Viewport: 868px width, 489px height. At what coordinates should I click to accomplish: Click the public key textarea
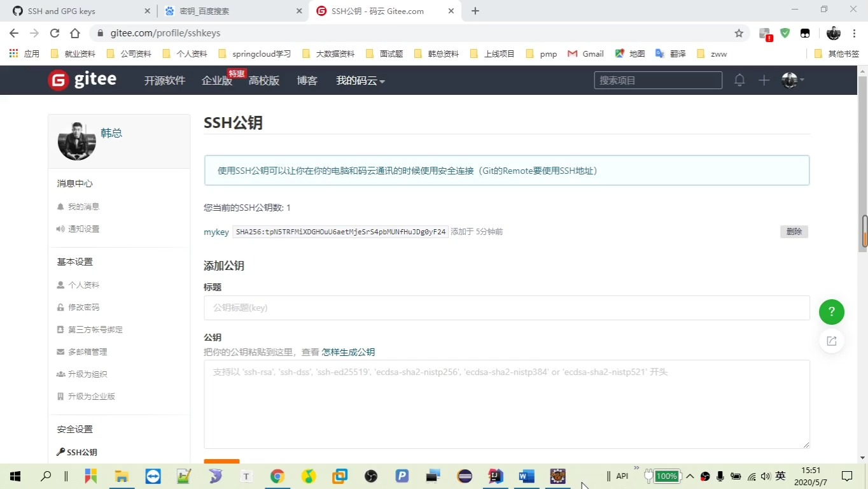point(507,404)
